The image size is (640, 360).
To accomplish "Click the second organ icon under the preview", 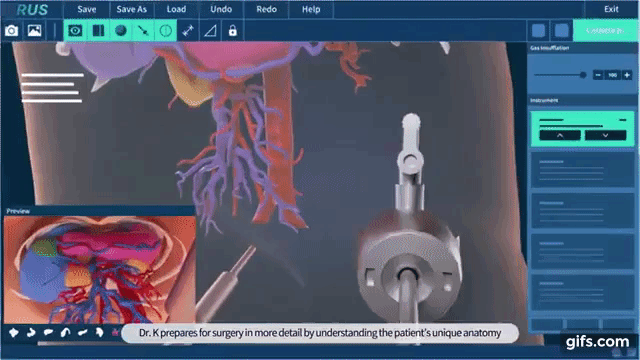I will [31, 333].
